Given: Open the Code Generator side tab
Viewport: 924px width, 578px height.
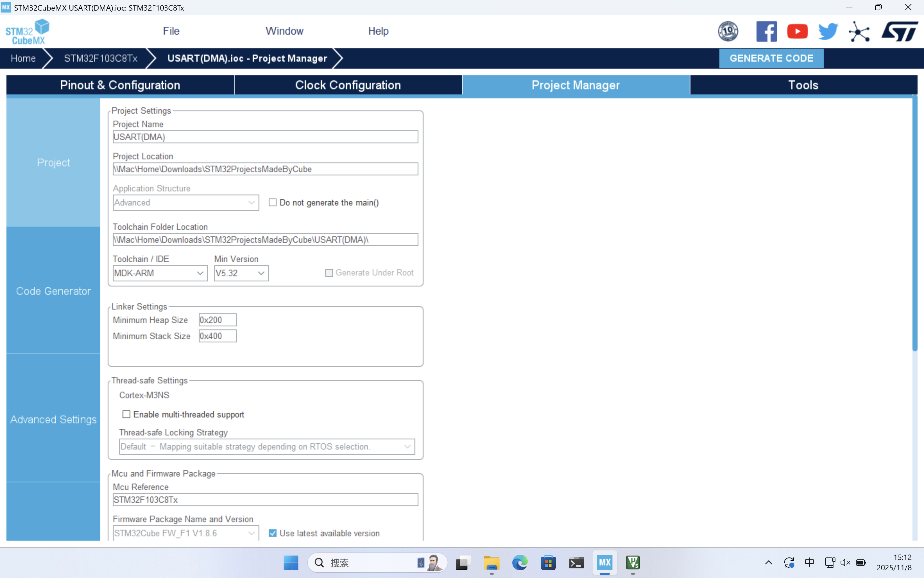Looking at the screenshot, I should pyautogui.click(x=54, y=291).
